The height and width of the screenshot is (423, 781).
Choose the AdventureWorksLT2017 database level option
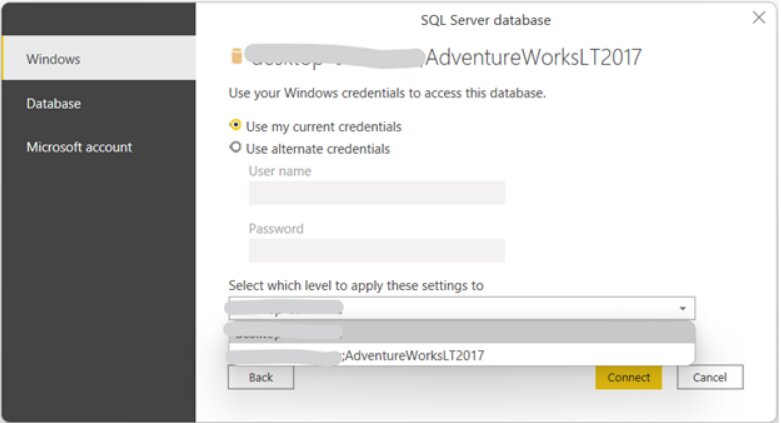coord(462,355)
